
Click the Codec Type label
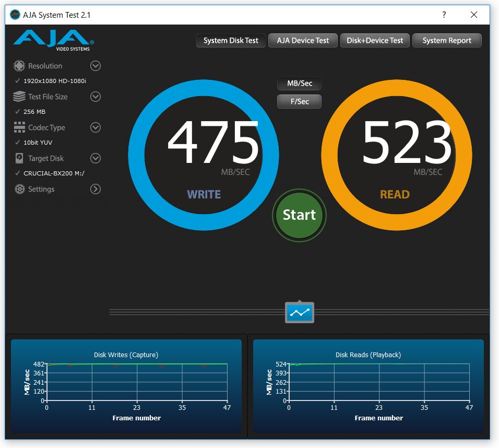pos(46,128)
